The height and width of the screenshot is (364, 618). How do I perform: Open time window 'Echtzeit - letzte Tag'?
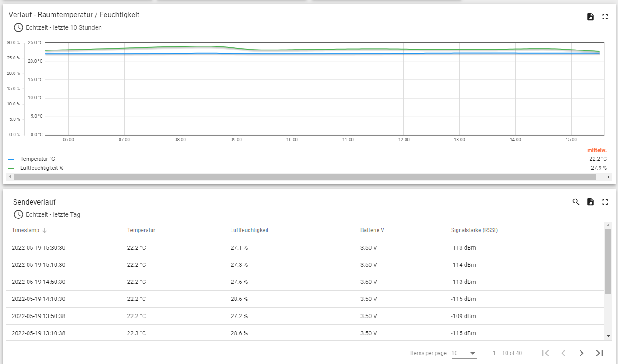coord(53,214)
